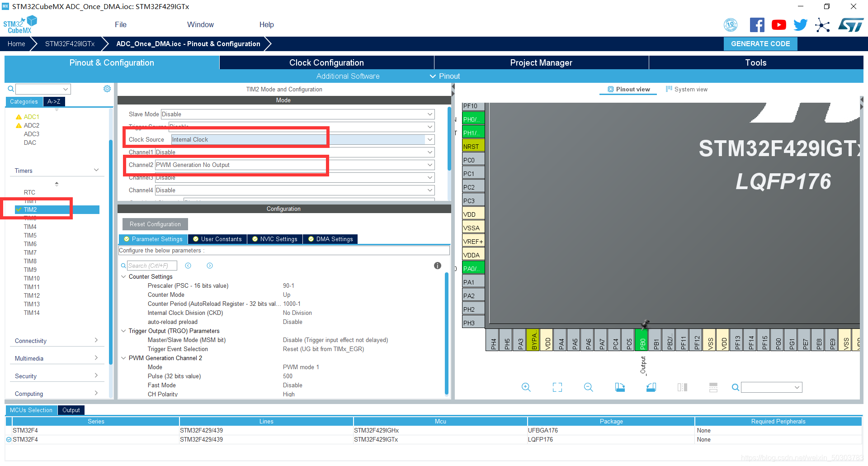Switch to Clock Configuration tab
This screenshot has width=868, height=466.
(x=326, y=62)
